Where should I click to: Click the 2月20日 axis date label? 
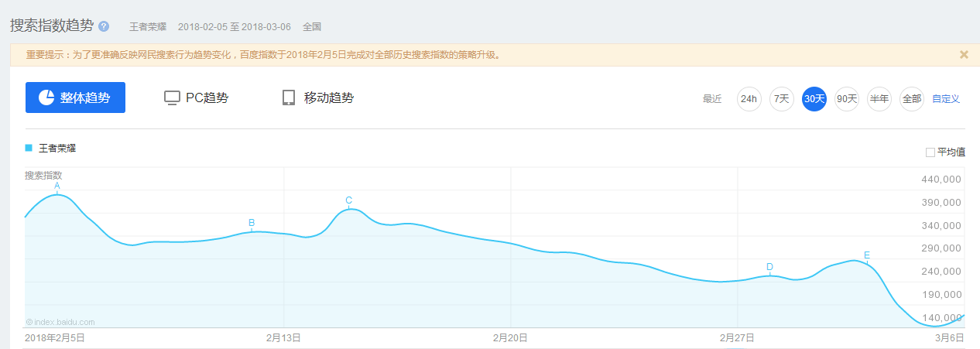coord(510,338)
